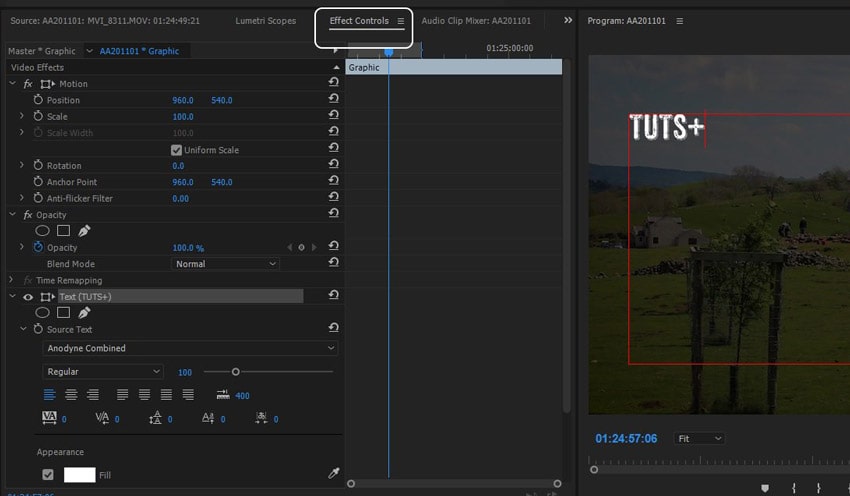The width and height of the screenshot is (850, 496).
Task: Click the Opacity stopwatch animation toggle
Action: tap(39, 248)
